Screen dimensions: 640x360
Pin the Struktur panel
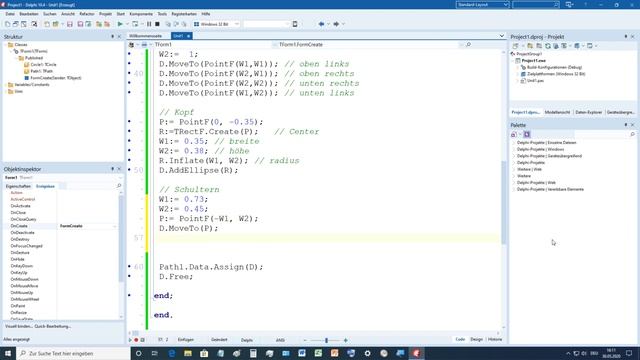(x=113, y=37)
